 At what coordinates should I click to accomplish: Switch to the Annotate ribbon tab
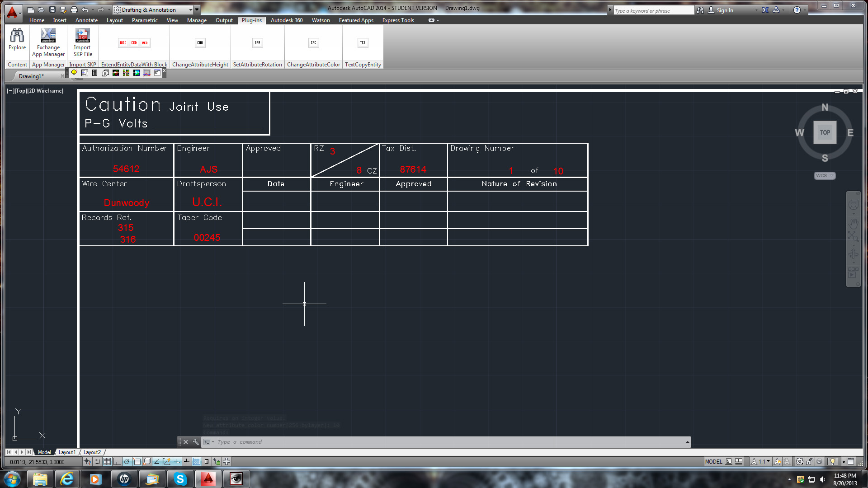coord(86,20)
